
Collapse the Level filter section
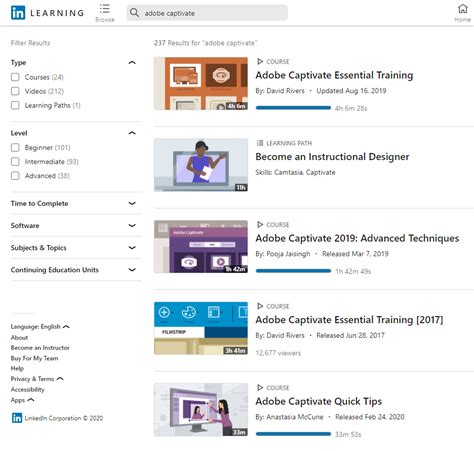click(x=132, y=133)
